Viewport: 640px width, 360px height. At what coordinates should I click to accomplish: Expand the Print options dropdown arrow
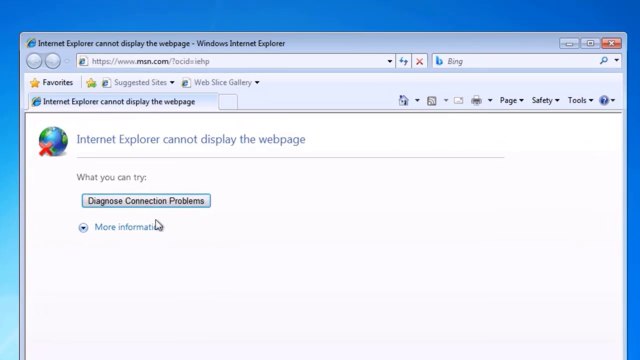pos(490,100)
